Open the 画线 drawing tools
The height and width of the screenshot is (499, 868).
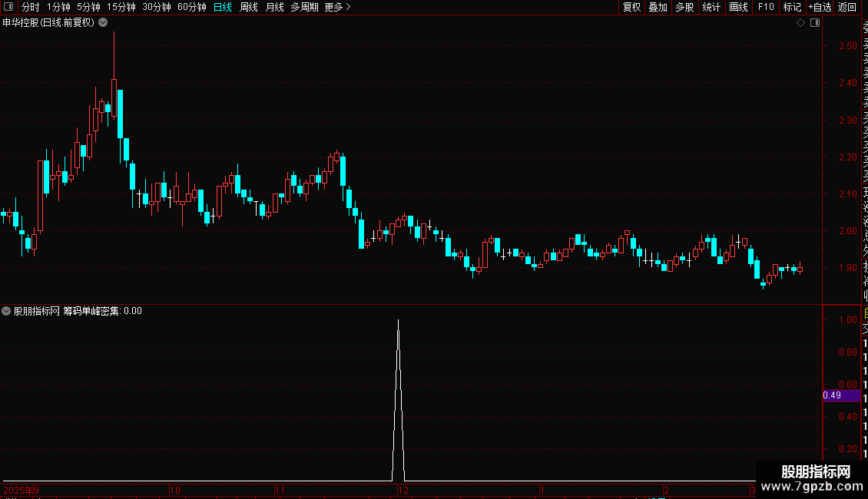click(738, 7)
